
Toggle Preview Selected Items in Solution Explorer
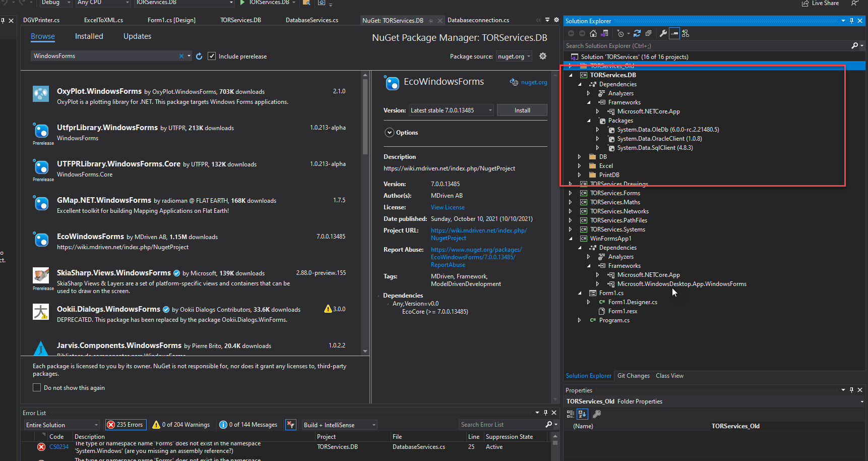click(x=674, y=33)
